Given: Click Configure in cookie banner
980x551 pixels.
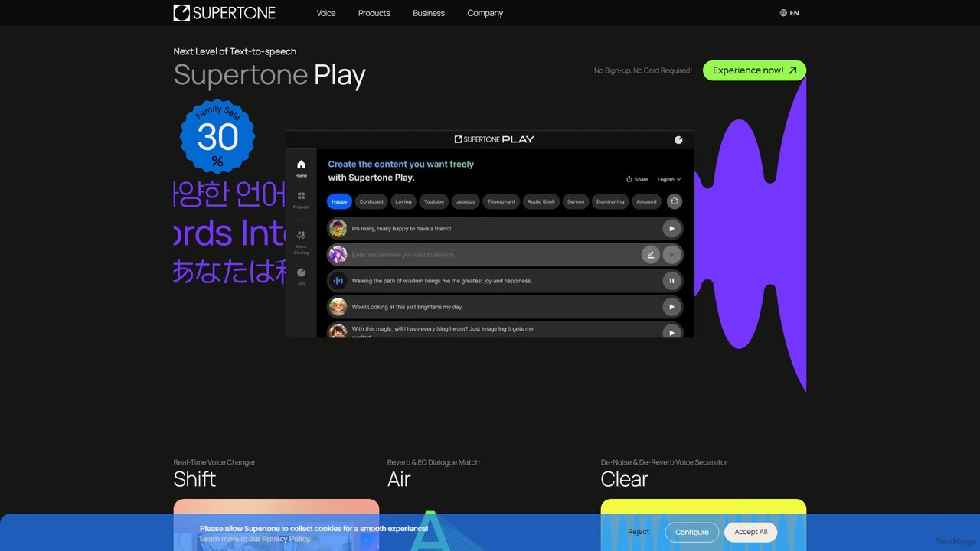Looking at the screenshot, I should point(692,532).
